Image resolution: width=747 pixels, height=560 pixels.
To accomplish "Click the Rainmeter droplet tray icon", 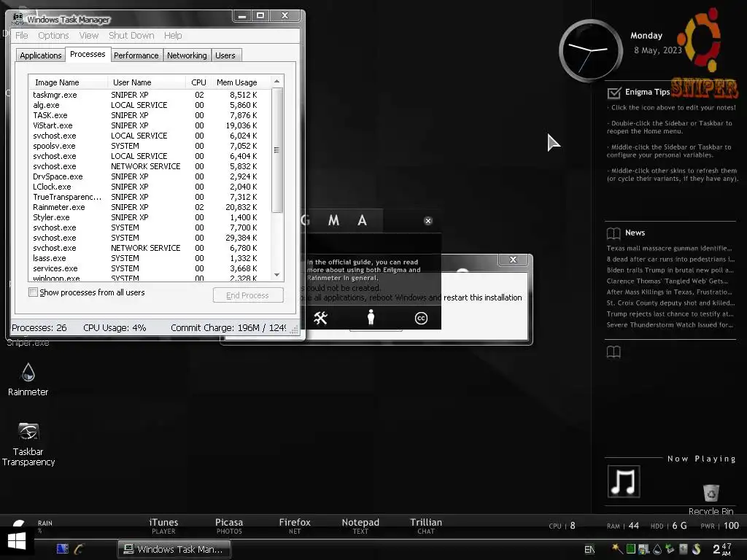I will tap(657, 549).
